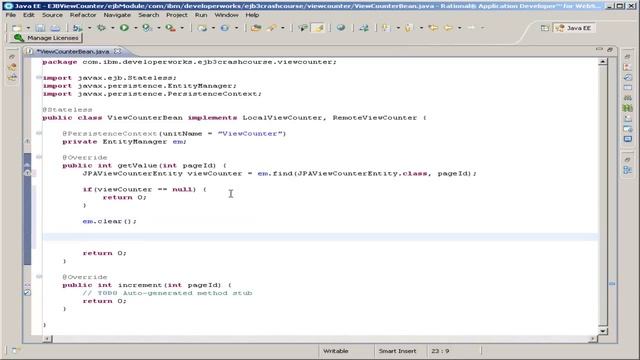The width and height of the screenshot is (640, 360).
Task: Open the Search dropdown arrow
Action: pyautogui.click(x=283, y=28)
